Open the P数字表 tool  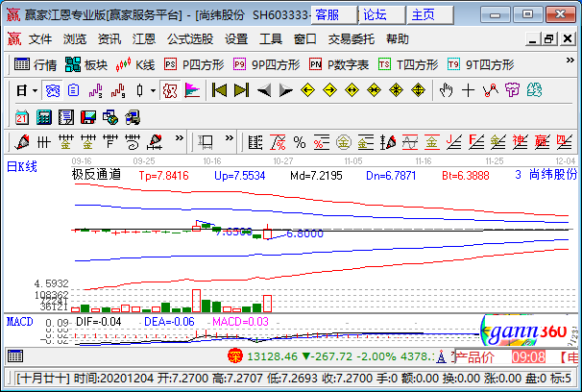click(x=339, y=64)
